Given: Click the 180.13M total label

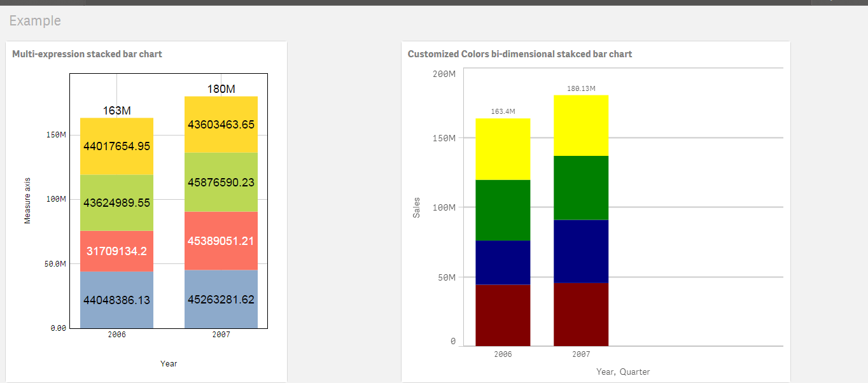Looking at the screenshot, I should coord(581,88).
